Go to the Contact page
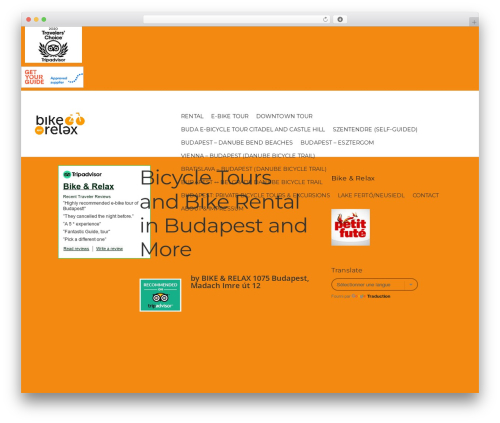The image size is (500, 423). (x=426, y=195)
